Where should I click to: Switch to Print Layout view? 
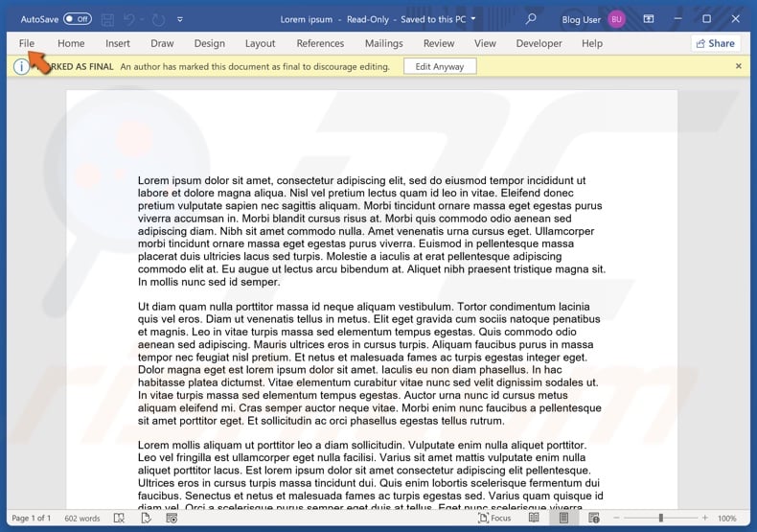(563, 518)
